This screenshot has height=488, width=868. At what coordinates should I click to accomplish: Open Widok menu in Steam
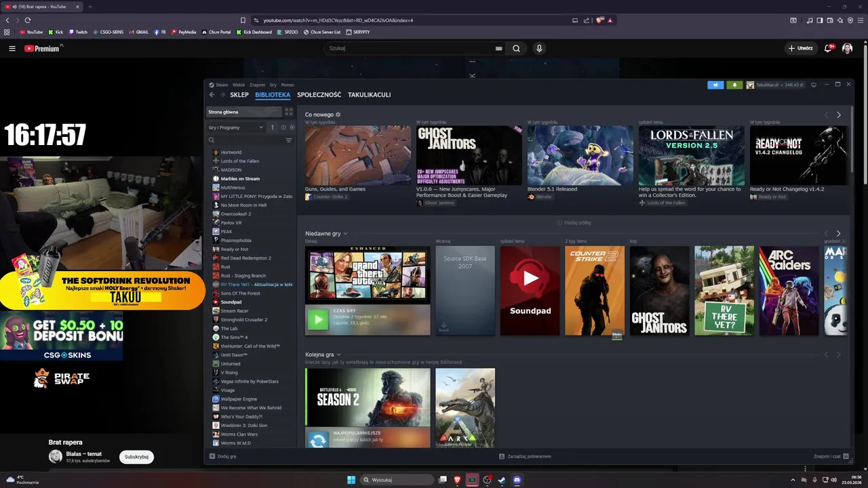(239, 85)
